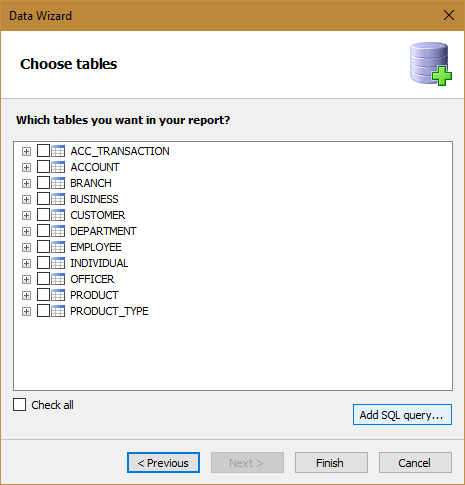The height and width of the screenshot is (485, 465).
Task: Click the CUSTOMER table icon
Action: tap(58, 215)
